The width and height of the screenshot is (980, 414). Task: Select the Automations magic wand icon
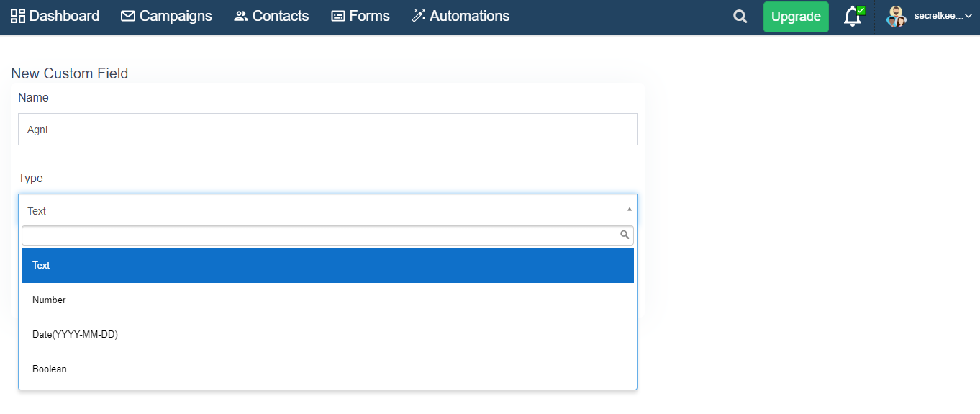[419, 16]
